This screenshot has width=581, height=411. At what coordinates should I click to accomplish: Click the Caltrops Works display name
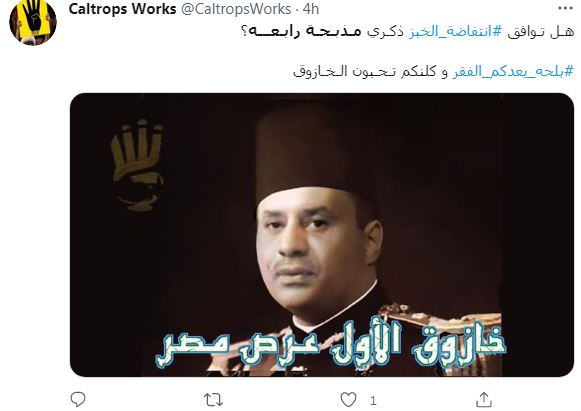[122, 9]
